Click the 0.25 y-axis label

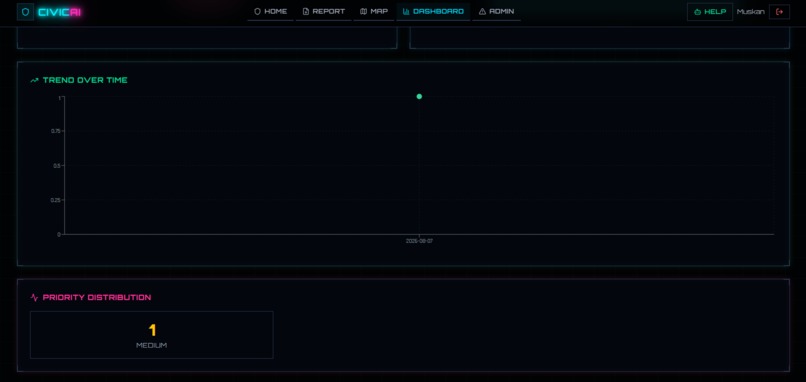tap(56, 200)
